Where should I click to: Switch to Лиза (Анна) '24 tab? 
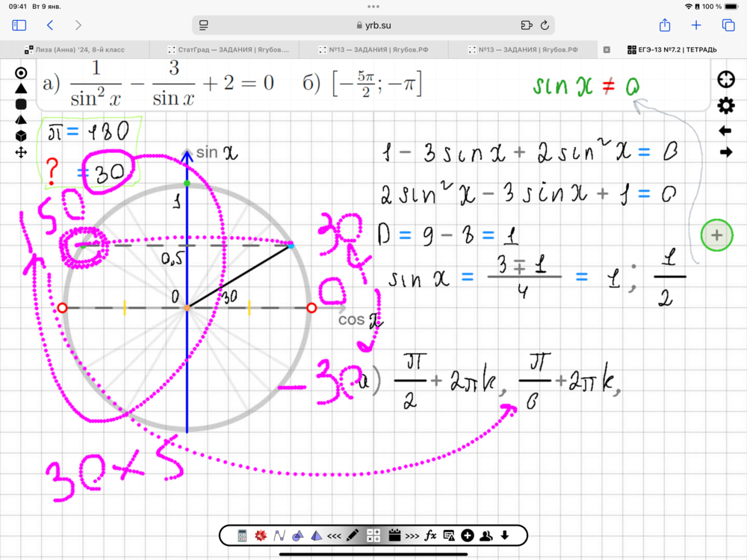pos(75,50)
